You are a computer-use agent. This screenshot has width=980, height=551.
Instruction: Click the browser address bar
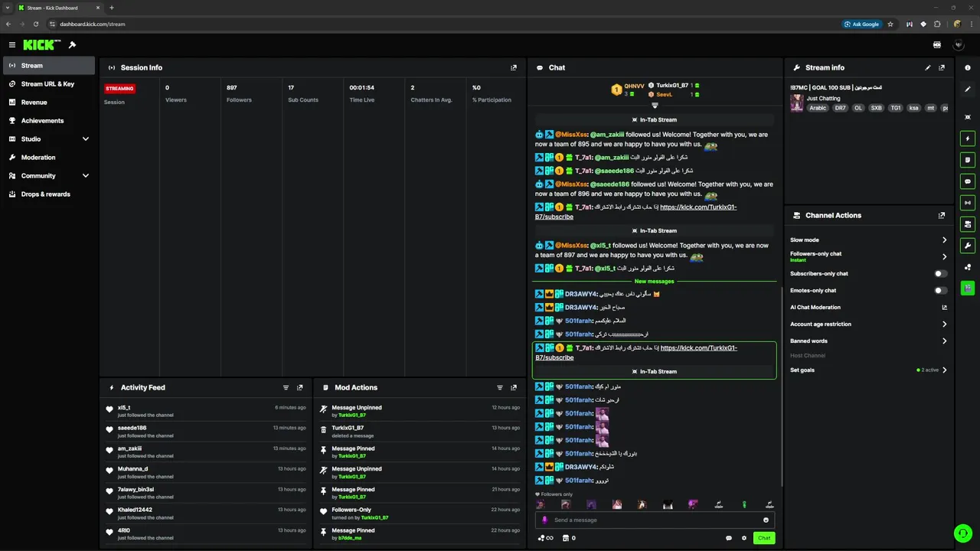pos(444,24)
